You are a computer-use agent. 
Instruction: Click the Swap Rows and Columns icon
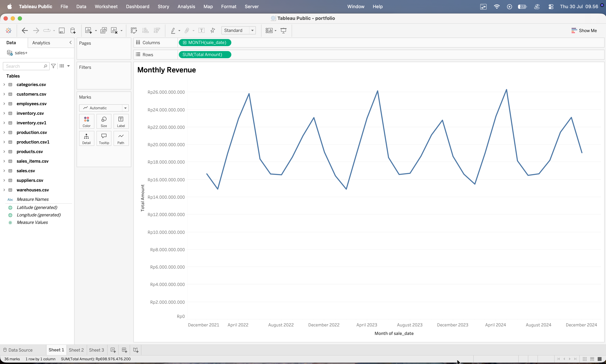click(x=134, y=30)
